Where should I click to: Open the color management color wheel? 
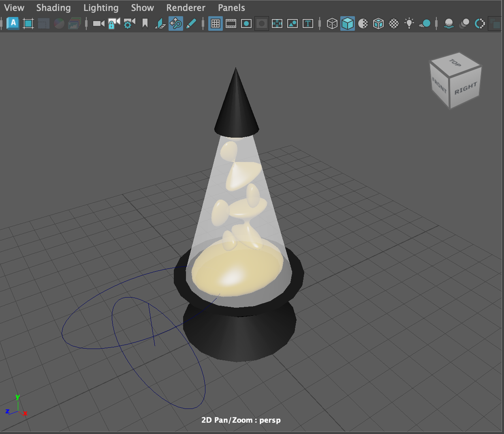click(x=480, y=23)
